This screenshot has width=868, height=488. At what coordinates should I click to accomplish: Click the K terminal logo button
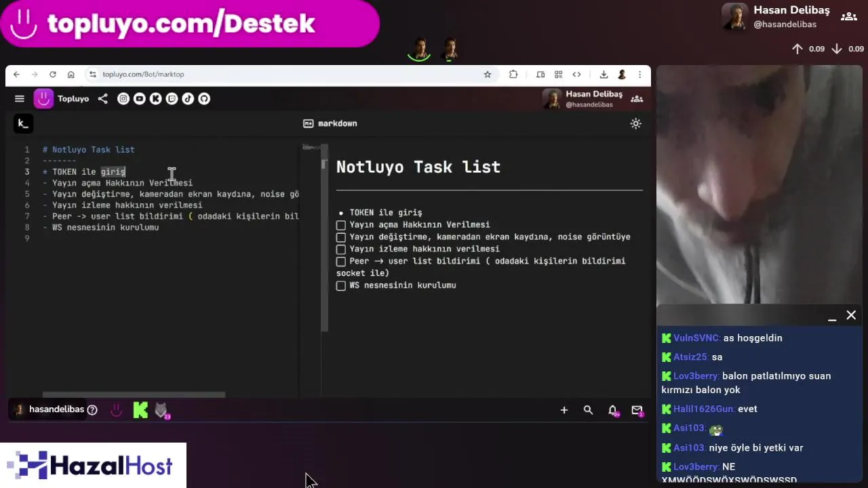coord(23,123)
